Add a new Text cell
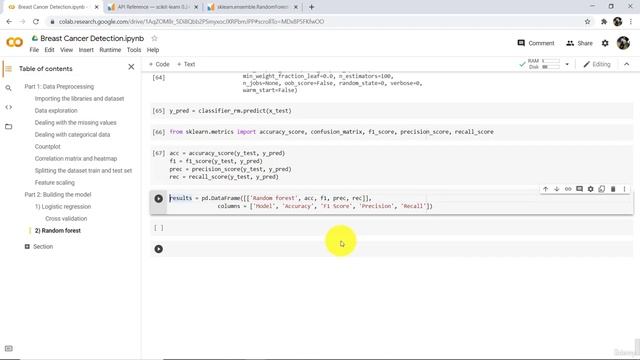The width and height of the screenshot is (640, 360). 186,64
